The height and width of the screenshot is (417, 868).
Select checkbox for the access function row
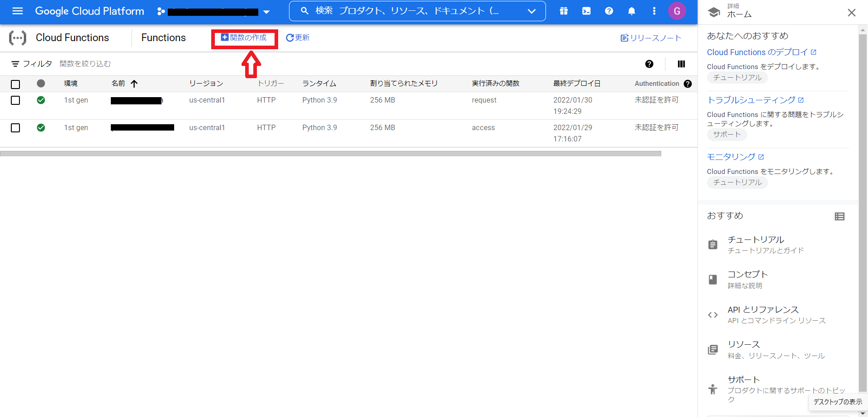click(x=15, y=128)
